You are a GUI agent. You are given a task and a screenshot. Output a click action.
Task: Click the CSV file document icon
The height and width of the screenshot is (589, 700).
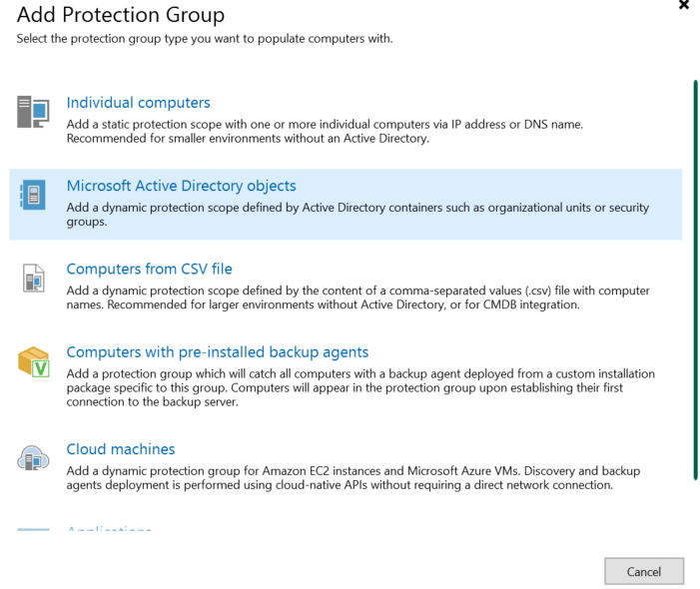(34, 278)
